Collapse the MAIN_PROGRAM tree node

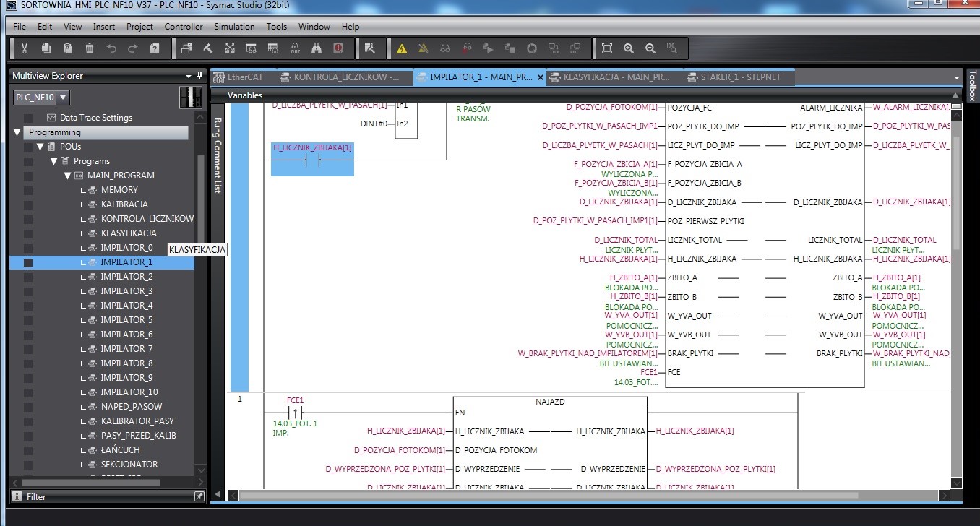(67, 176)
